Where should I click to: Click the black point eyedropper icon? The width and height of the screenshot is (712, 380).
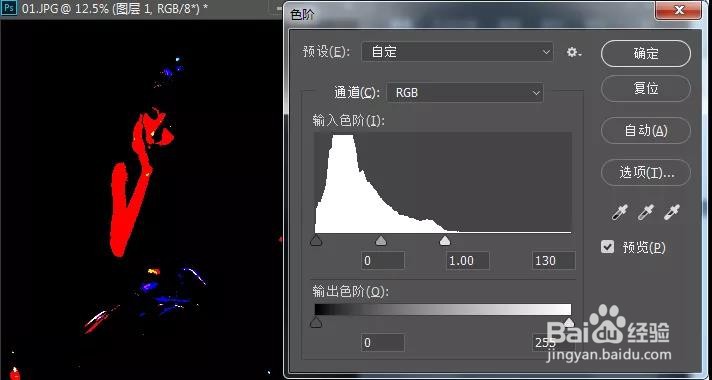point(620,212)
